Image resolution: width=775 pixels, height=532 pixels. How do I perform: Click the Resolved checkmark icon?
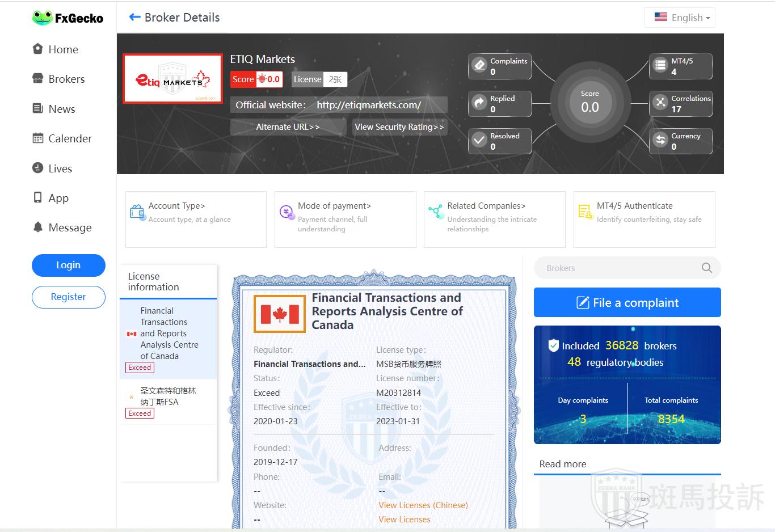click(479, 141)
